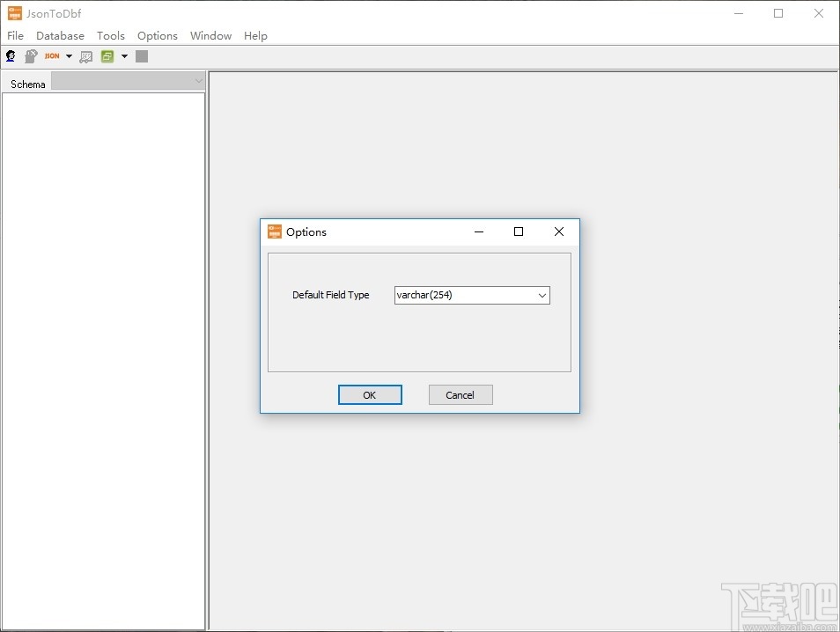Open the File menu

coord(15,36)
